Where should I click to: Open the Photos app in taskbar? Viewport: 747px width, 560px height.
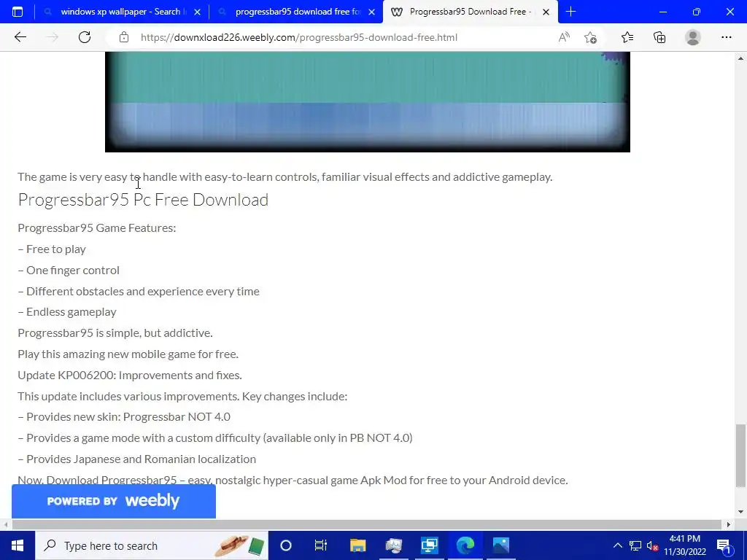coord(501,545)
